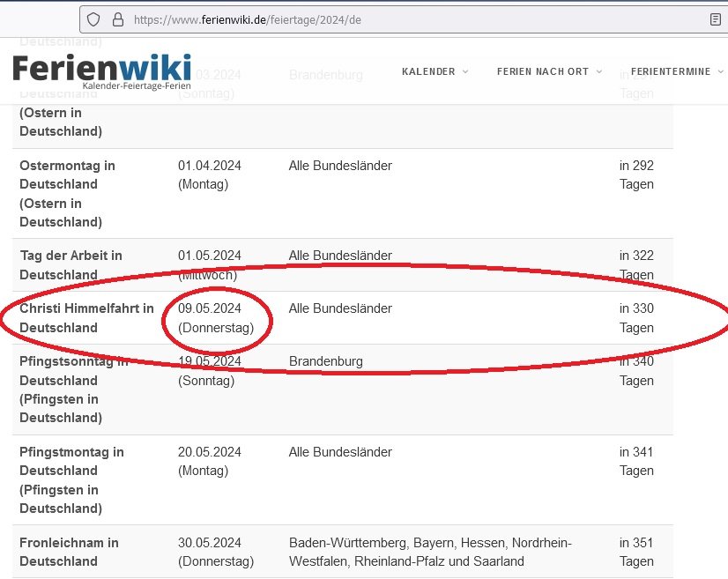
Task: Focus the ferienwiki.de URL address field
Action: pyautogui.click(x=353, y=19)
